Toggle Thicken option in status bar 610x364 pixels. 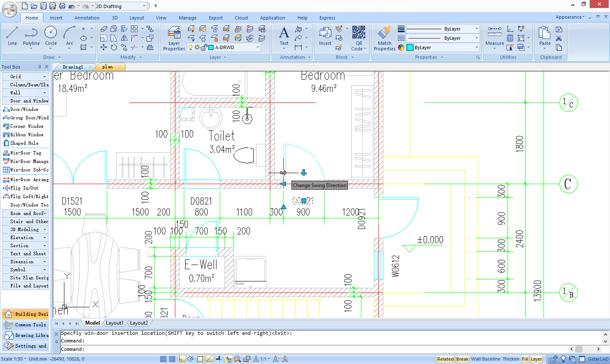click(x=510, y=359)
